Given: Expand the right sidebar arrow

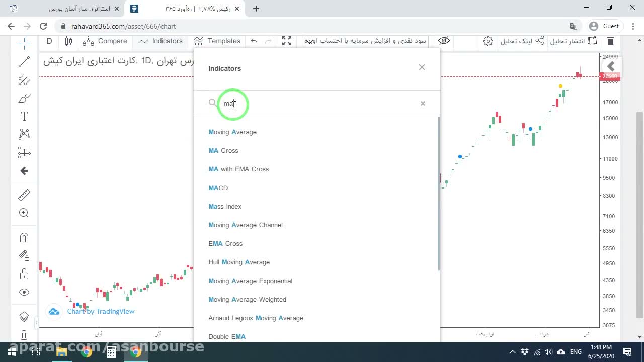Looking at the screenshot, I should pyautogui.click(x=611, y=66).
